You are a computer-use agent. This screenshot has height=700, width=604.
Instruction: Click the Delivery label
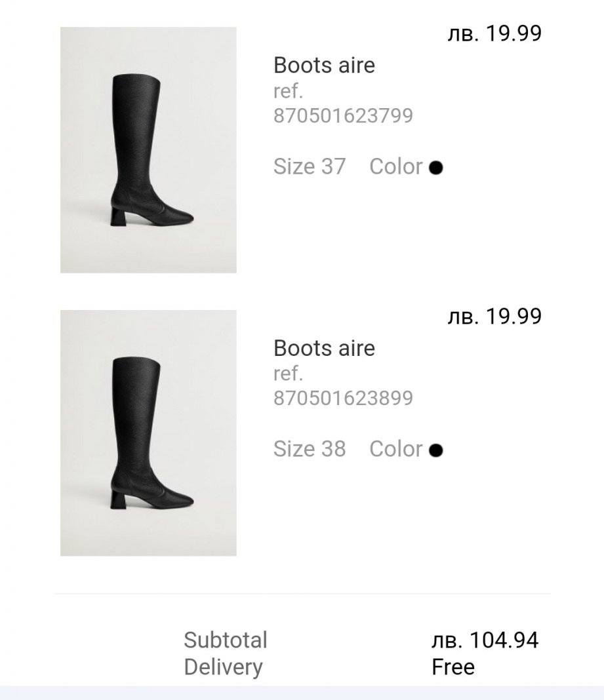tap(223, 667)
